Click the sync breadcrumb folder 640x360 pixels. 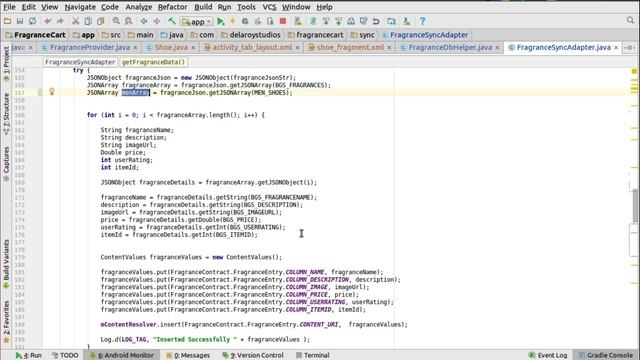pos(362,35)
